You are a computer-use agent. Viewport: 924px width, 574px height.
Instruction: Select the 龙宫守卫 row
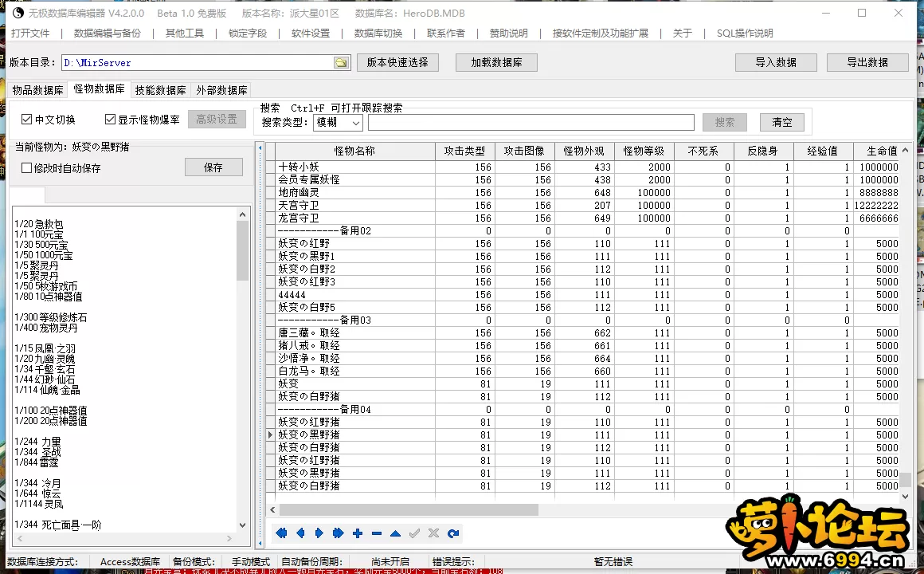point(588,218)
